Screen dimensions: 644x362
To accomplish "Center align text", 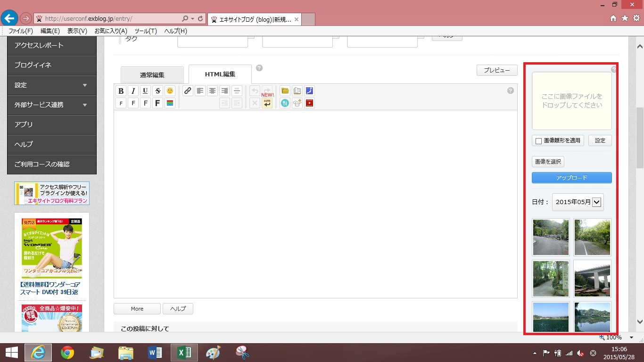I will pyautogui.click(x=213, y=91).
